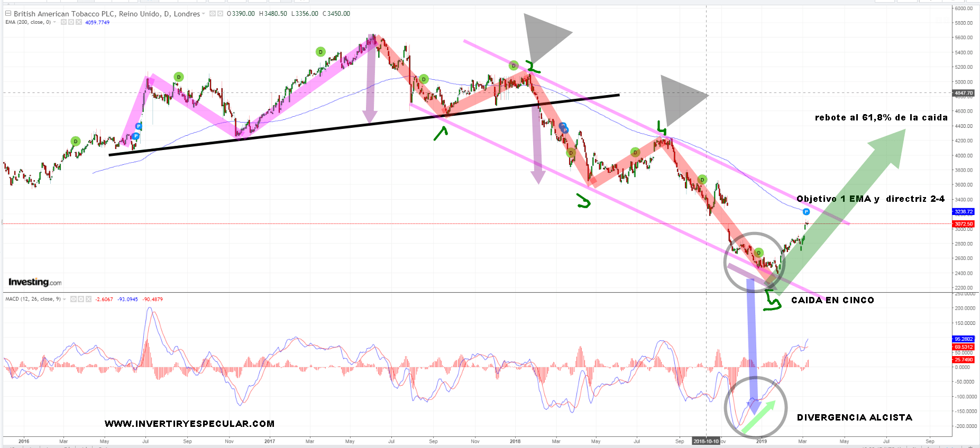Screen dimensions: 980x448
Task: Click the 4847.70 price label on axis
Action: point(963,93)
